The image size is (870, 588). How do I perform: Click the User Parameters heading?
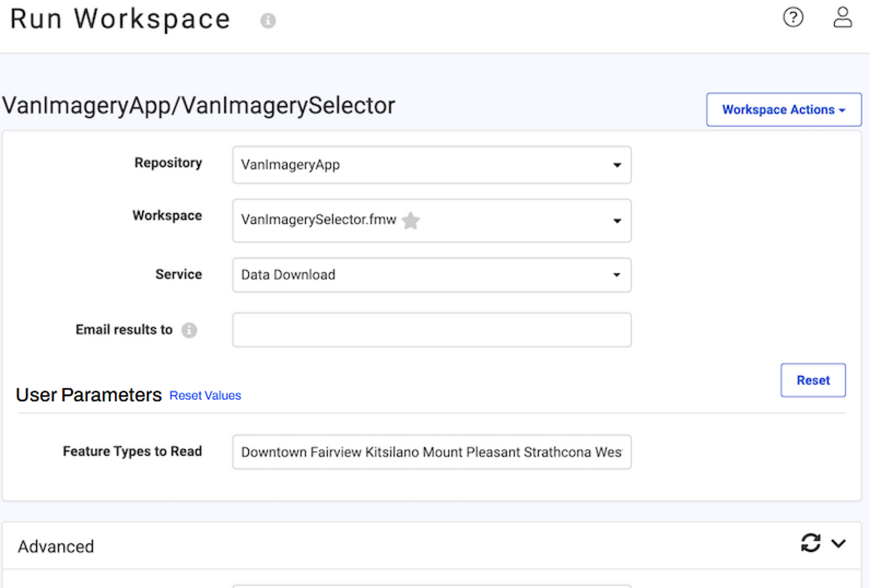89,395
